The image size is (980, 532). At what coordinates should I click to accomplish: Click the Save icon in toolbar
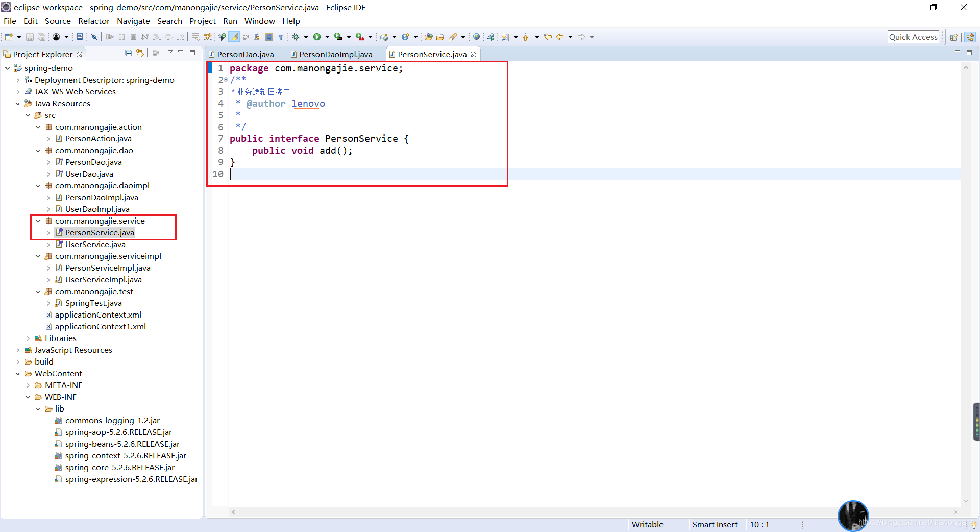pyautogui.click(x=30, y=37)
